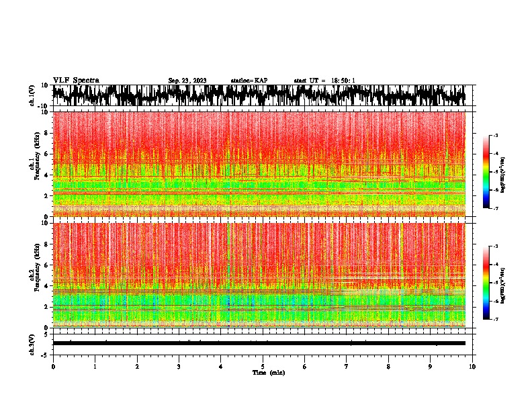This screenshot has width=532, height=411.
Task: Click the "ch.1 Frequency (kHz)" axis label
Action: tap(36, 157)
